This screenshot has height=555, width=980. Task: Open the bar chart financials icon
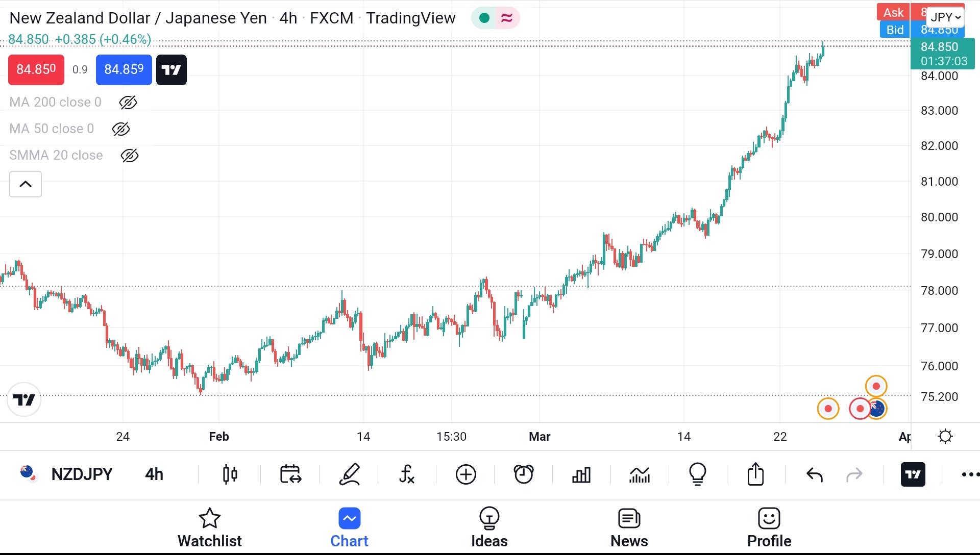[581, 474]
